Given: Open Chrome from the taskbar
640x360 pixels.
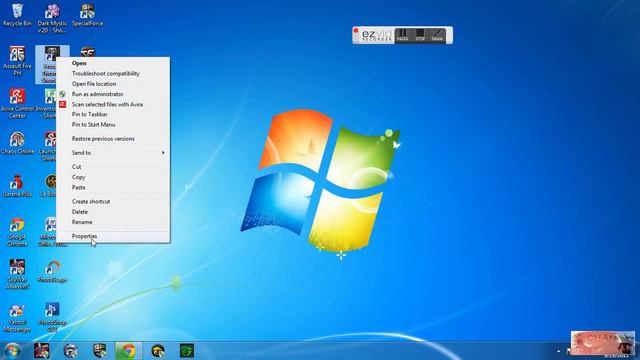Looking at the screenshot, I should pyautogui.click(x=129, y=351).
